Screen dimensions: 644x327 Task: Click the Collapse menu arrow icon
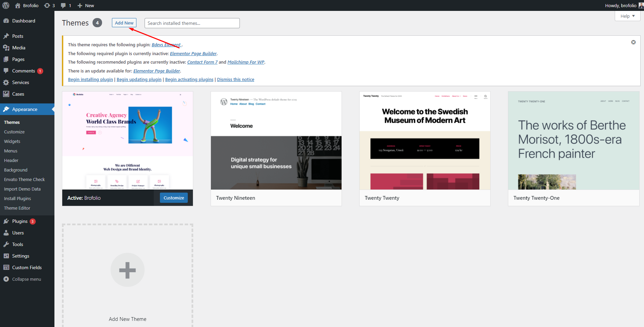(6, 279)
